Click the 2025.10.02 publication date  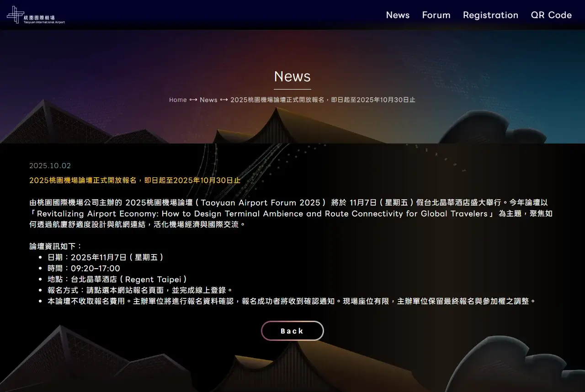(x=50, y=166)
